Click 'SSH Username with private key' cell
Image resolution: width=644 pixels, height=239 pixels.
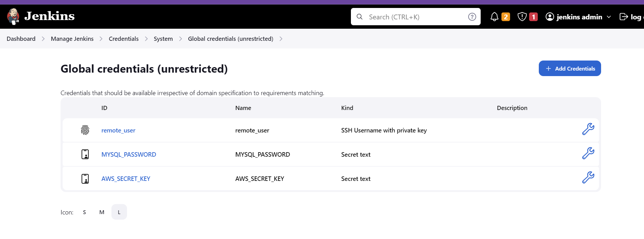point(384,130)
